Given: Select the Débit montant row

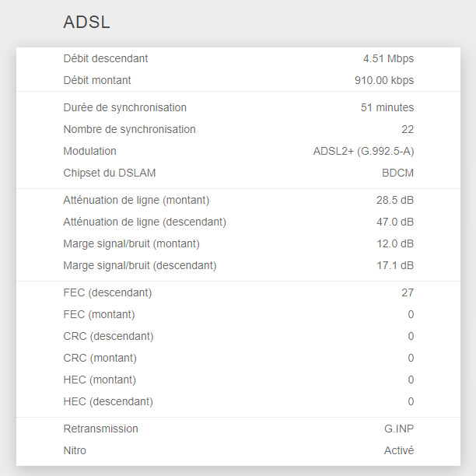Looking at the screenshot, I should [238, 80].
